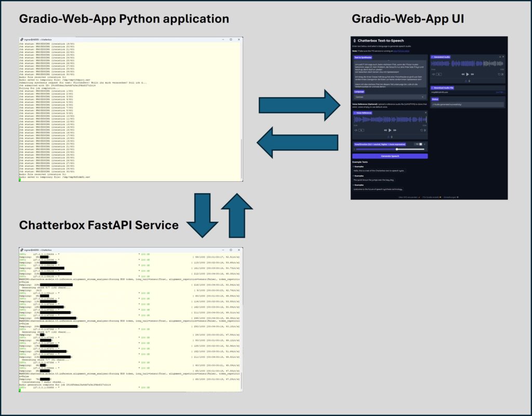Toggle the playback speed button in Voice Reference
Screen dimensions: 532x416
click(361, 130)
